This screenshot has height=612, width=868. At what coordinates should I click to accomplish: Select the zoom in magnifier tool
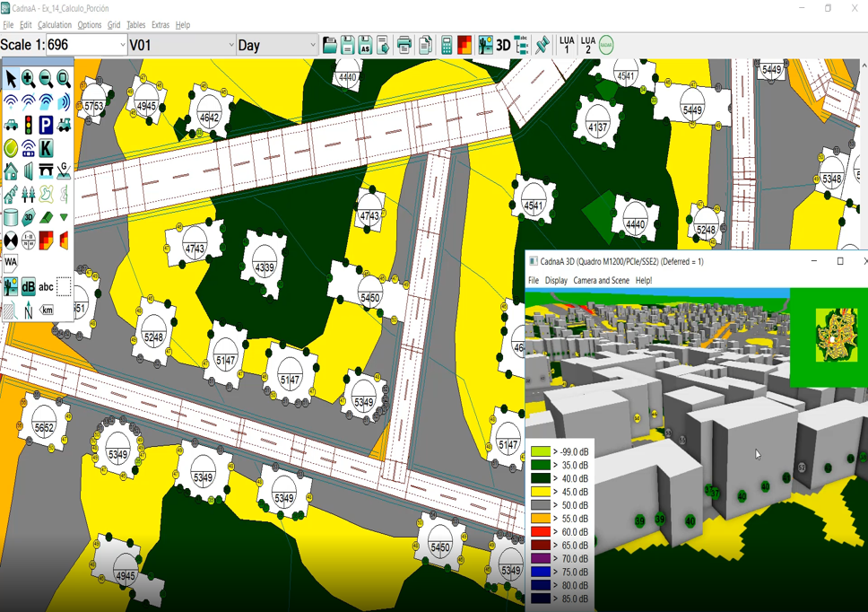coord(29,79)
